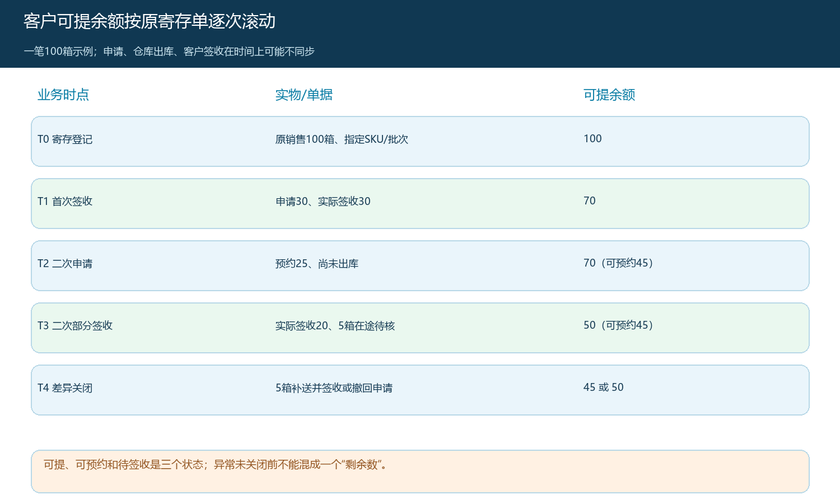Select the T1 首次签收 cell
The height and width of the screenshot is (504, 840).
click(65, 202)
